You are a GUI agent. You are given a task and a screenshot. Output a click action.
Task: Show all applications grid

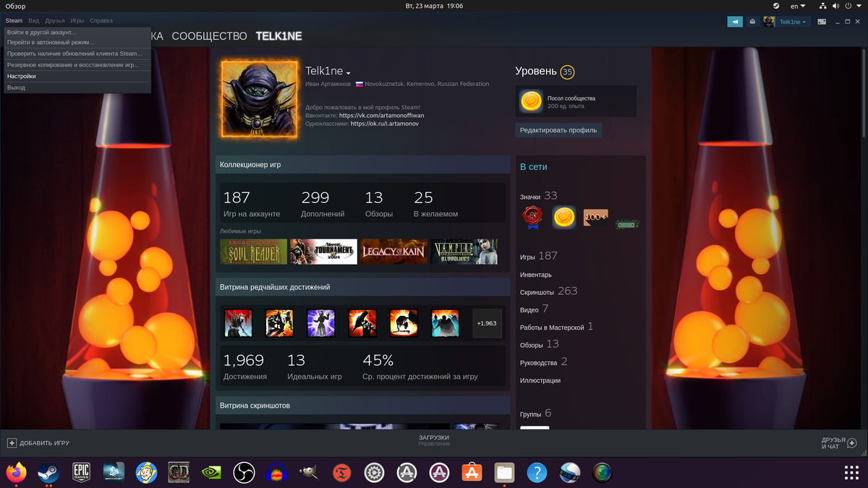(851, 473)
